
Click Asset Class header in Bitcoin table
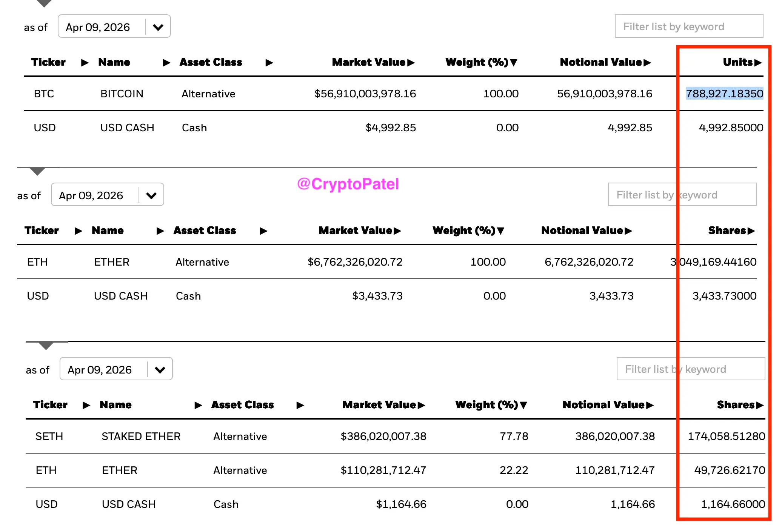click(211, 62)
